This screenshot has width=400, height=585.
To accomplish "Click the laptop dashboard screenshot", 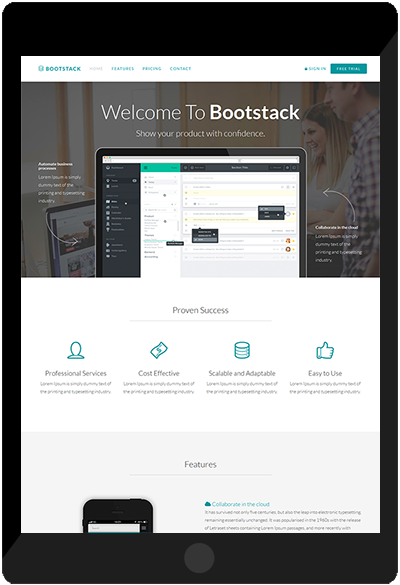I will pos(201,216).
